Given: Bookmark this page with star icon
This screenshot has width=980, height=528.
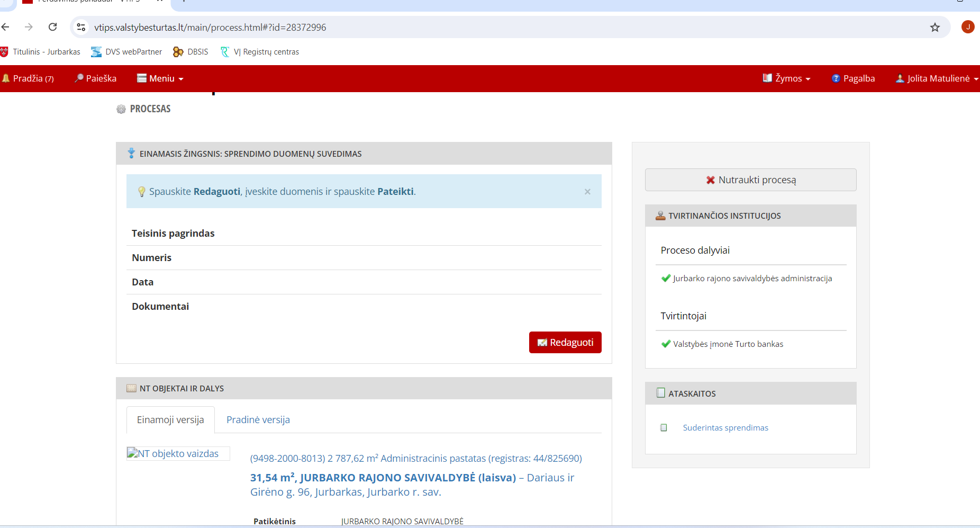Looking at the screenshot, I should coord(934,28).
